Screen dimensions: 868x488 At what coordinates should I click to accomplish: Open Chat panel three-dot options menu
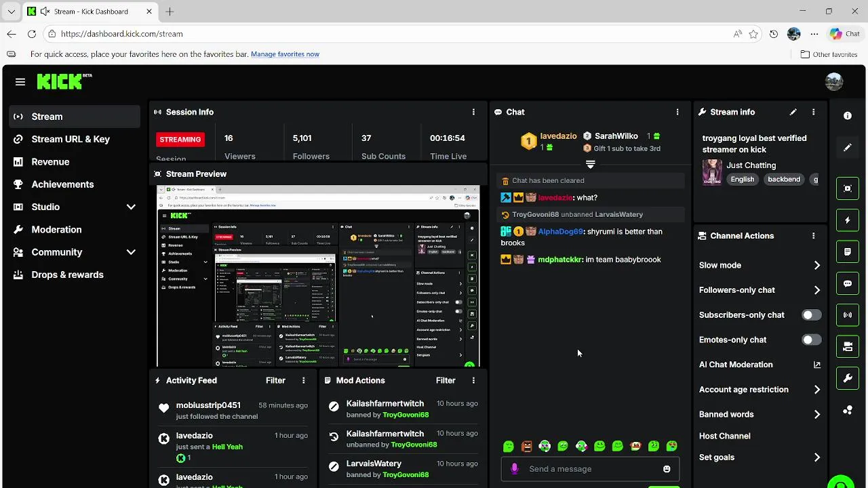point(677,112)
